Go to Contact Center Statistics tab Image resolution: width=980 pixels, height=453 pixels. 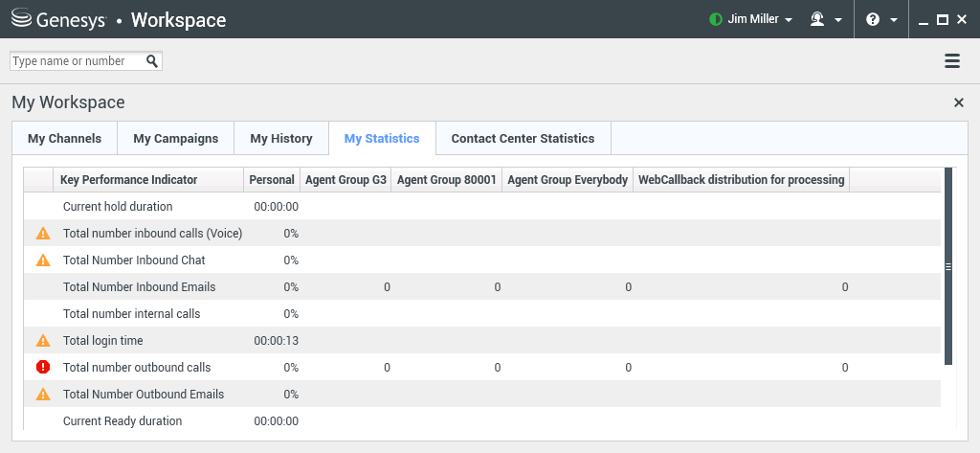point(523,139)
